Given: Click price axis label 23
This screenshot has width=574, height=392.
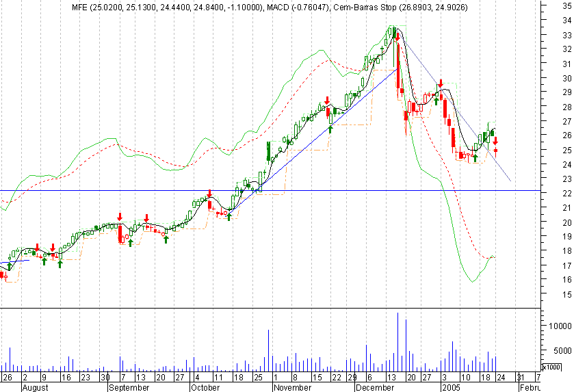Looking at the screenshot, I should [x=567, y=179].
